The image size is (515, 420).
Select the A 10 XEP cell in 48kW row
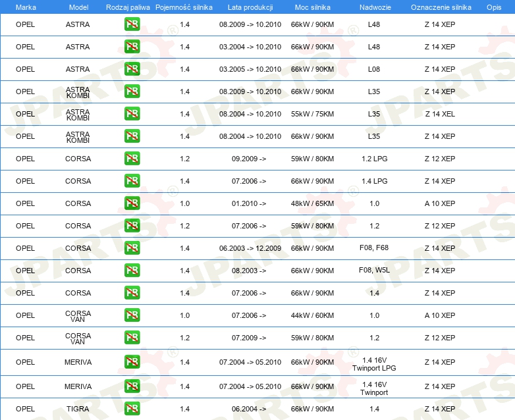pyautogui.click(x=440, y=203)
